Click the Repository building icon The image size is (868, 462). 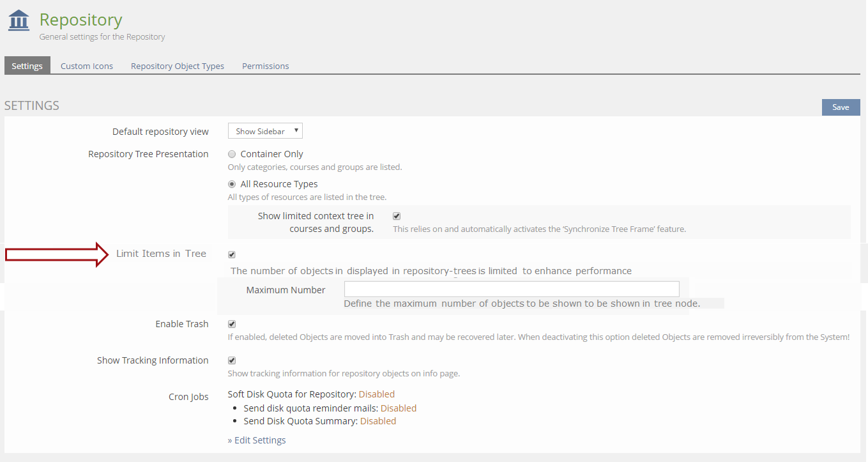pyautogui.click(x=19, y=20)
